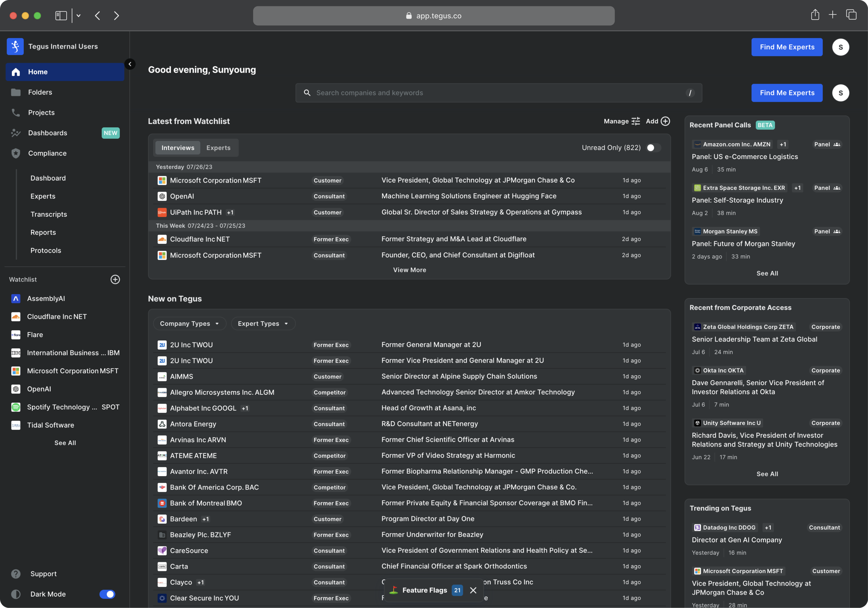Open Feature Flags count badge 21
868x608 pixels.
(457, 590)
